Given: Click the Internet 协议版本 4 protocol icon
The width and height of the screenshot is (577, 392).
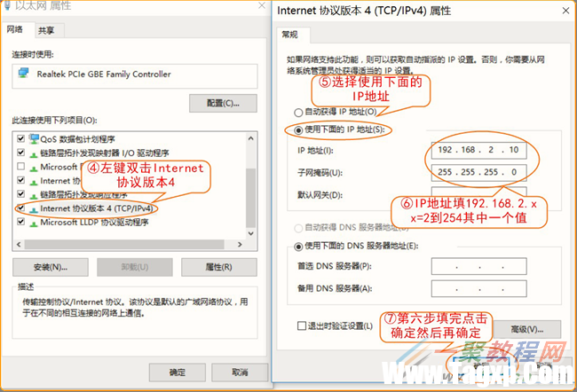Looking at the screenshot, I should [x=34, y=209].
